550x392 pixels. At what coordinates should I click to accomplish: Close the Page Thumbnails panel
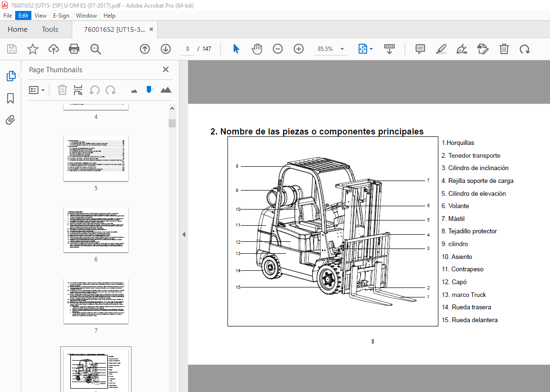point(166,69)
